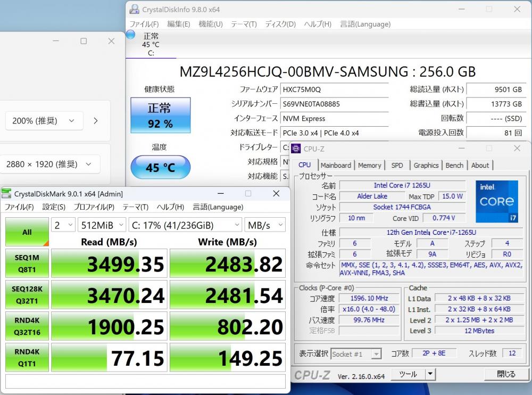Open the test count dropdown showing 2
The width and height of the screenshot is (532, 395).
[63, 225]
